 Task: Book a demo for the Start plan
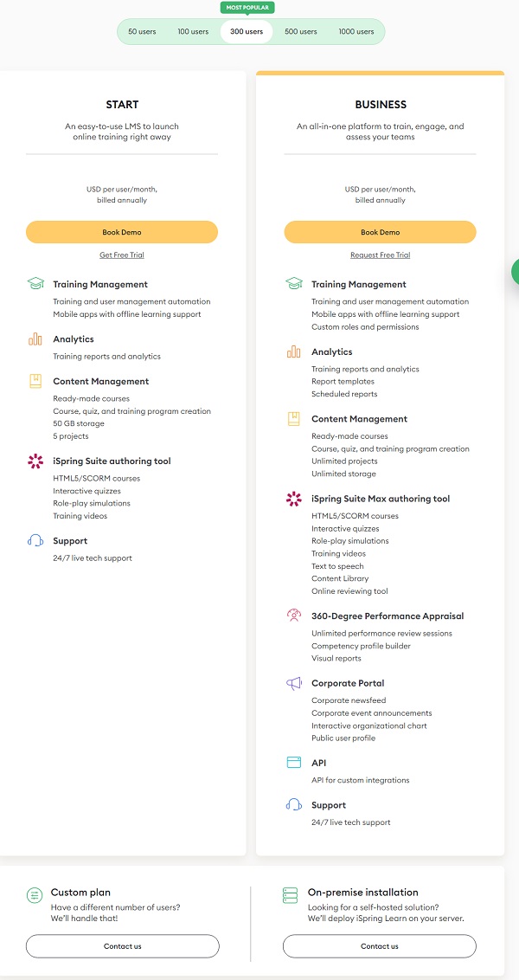(122, 232)
